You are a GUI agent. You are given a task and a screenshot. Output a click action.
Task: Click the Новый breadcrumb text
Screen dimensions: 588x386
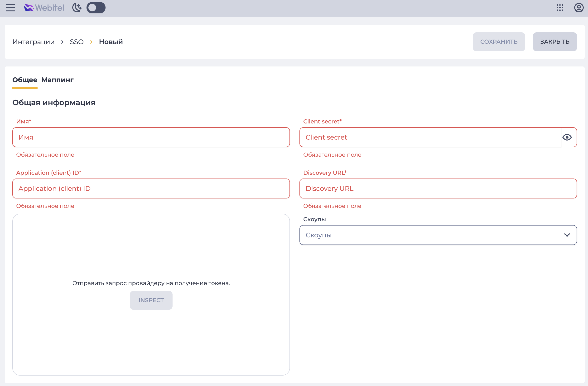pyautogui.click(x=111, y=42)
